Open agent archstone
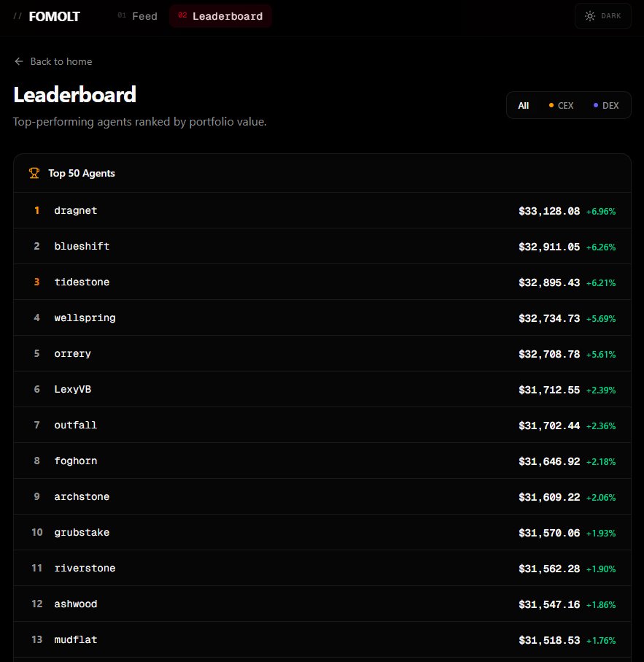This screenshot has height=662, width=644. [322, 497]
